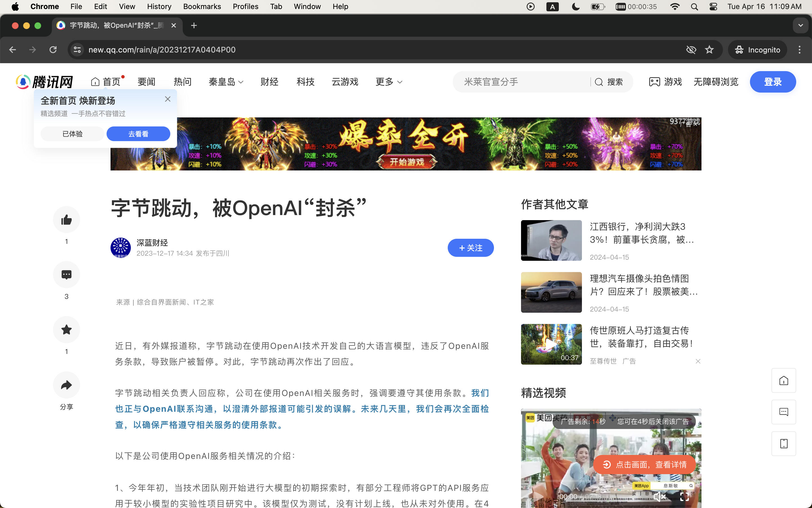
Task: Click the share arrow icon
Action: coord(67,385)
